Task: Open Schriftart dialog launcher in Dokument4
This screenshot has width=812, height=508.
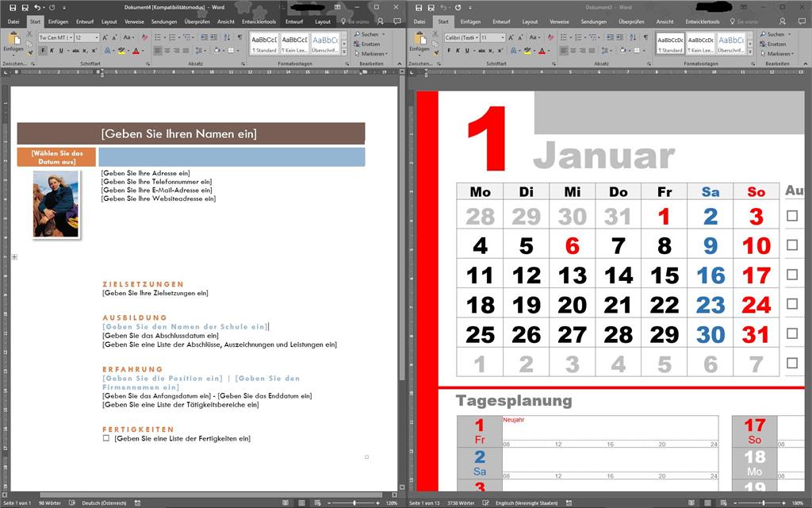Action: [148, 63]
